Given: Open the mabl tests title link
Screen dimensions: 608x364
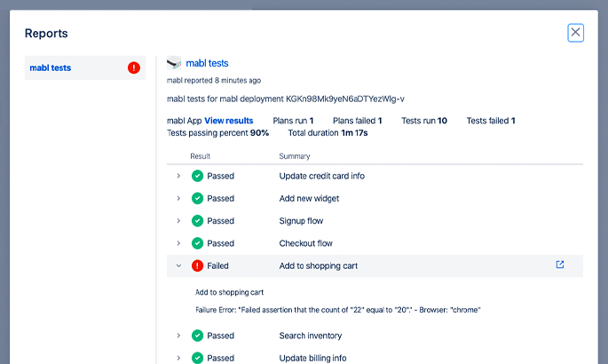Looking at the screenshot, I should 207,63.
